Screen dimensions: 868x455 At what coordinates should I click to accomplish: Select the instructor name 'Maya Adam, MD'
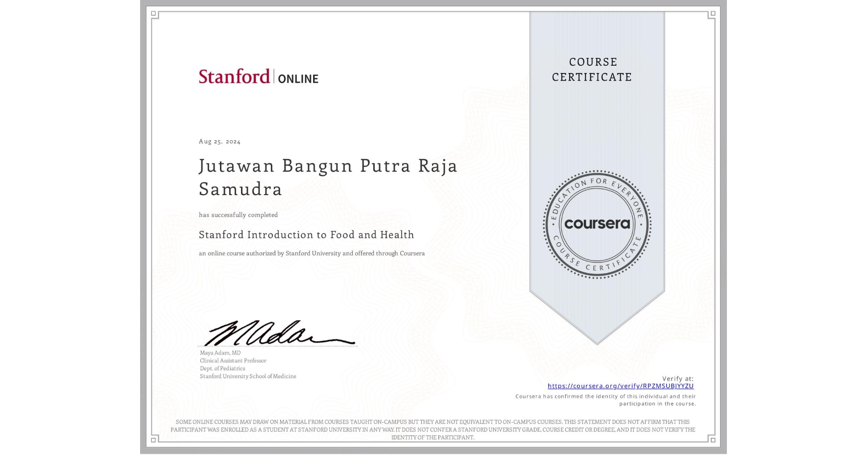220,353
